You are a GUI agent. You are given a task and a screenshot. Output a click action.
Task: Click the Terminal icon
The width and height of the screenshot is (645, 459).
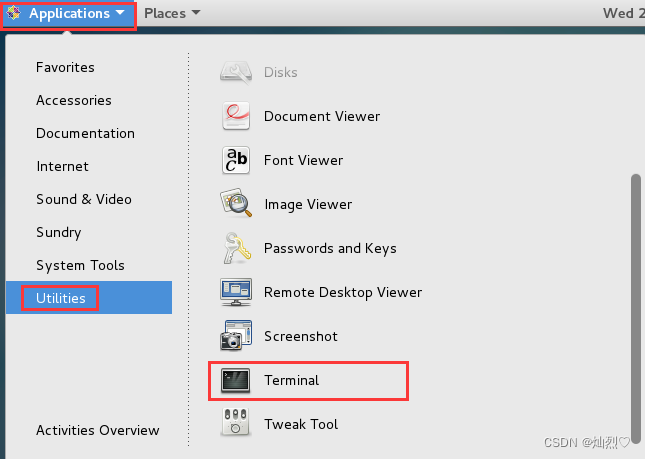(x=235, y=380)
